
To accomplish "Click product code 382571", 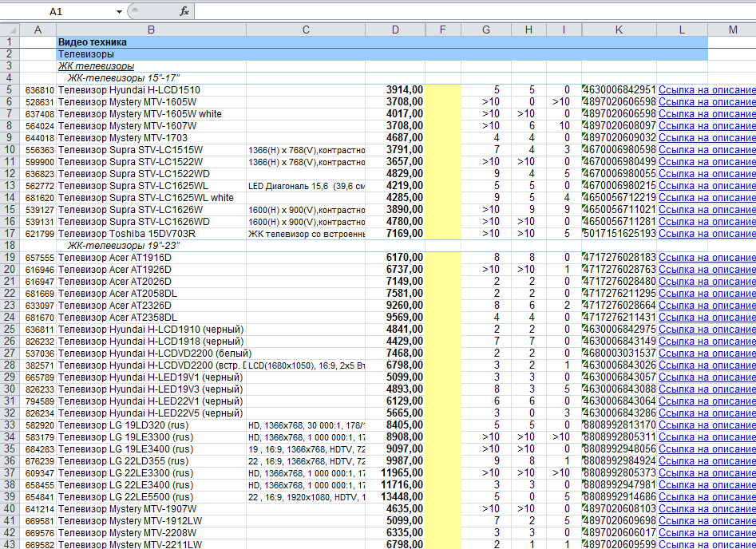I will [x=38, y=365].
